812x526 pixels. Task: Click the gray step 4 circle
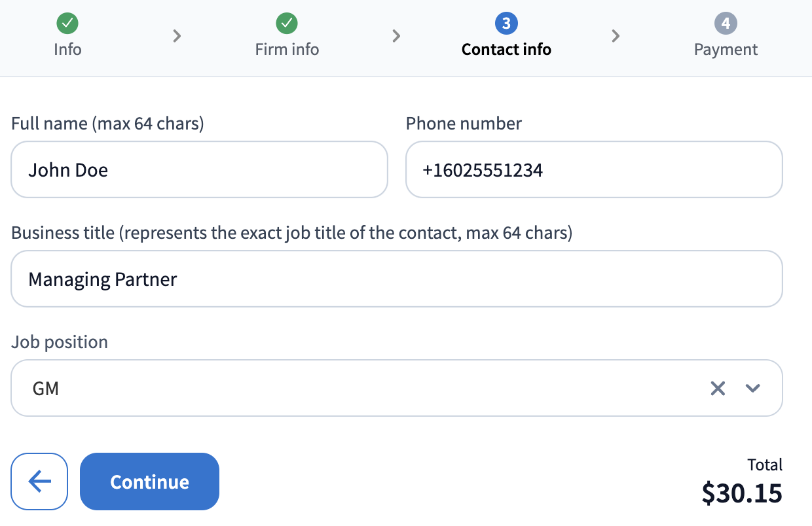pyautogui.click(x=726, y=24)
